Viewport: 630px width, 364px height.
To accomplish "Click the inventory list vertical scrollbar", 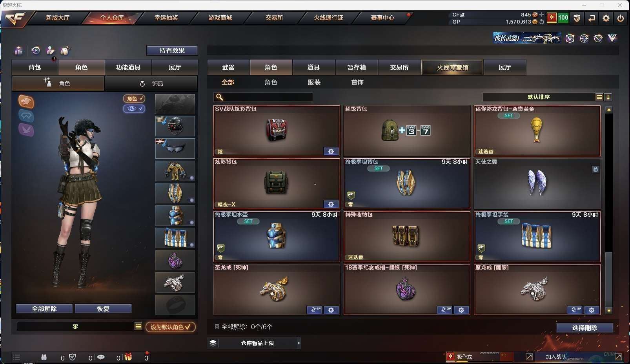I will point(609,210).
